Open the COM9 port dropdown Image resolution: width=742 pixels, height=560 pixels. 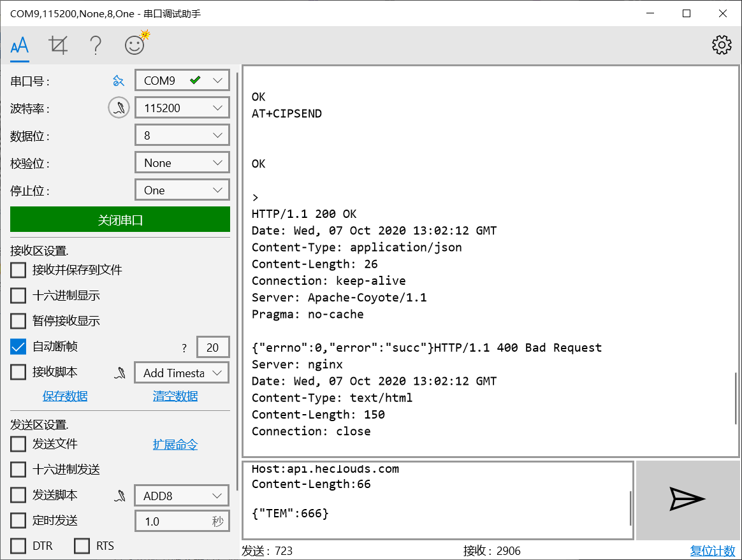(182, 80)
